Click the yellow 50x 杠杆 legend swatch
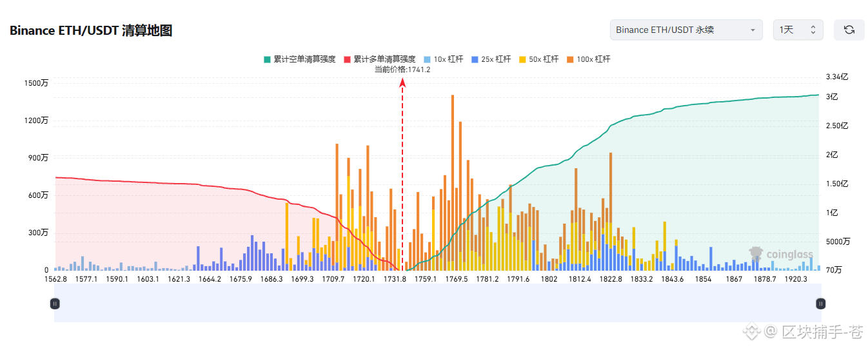Viewport: 868px width, 348px height. tap(522, 59)
